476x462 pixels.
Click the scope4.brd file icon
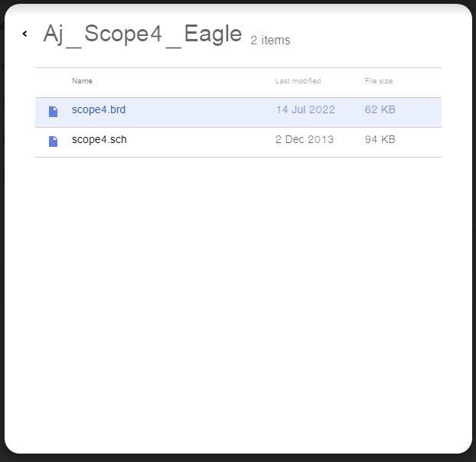pos(53,112)
